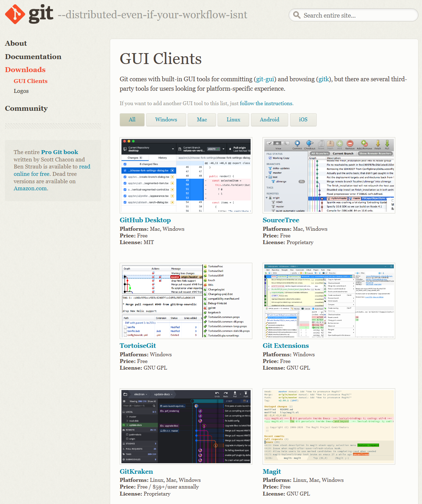Open the Downloads section
Screen dimensions: 422x504
tap(25, 70)
